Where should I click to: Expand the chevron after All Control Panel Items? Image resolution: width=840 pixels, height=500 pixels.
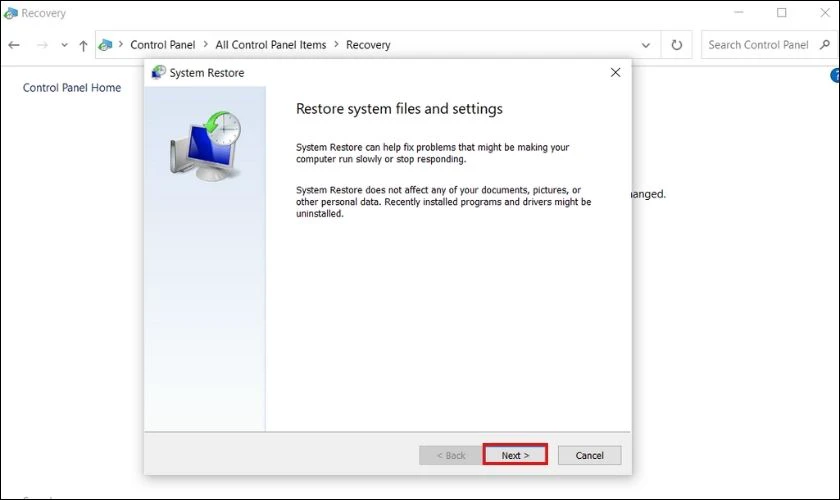tap(336, 44)
